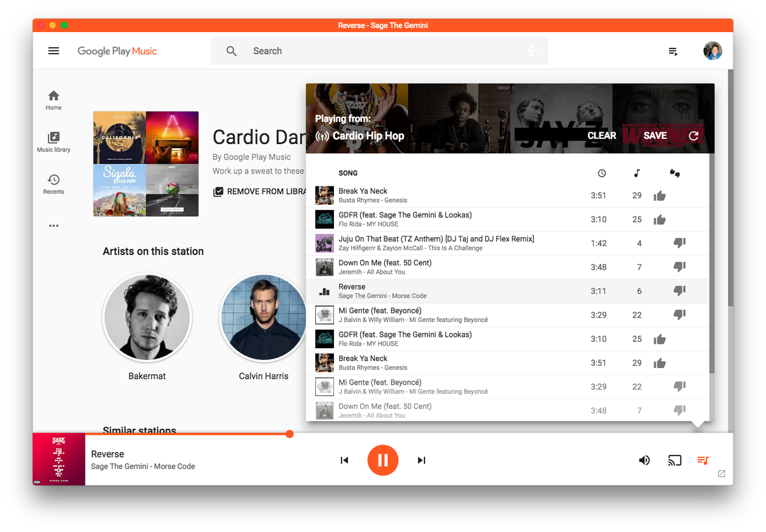Viewport: 766px width, 532px height.
Task: Click Sage The Gemini - Morse Code in queue
Action: (x=382, y=296)
